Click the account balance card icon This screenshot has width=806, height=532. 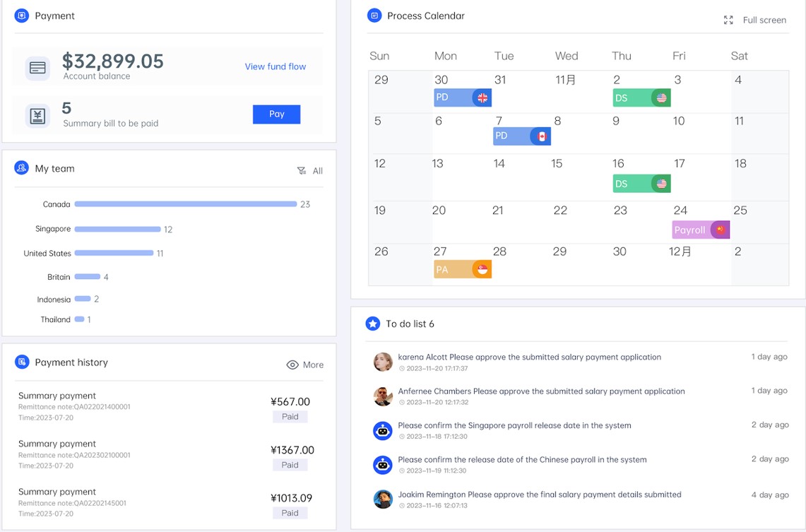click(x=37, y=68)
